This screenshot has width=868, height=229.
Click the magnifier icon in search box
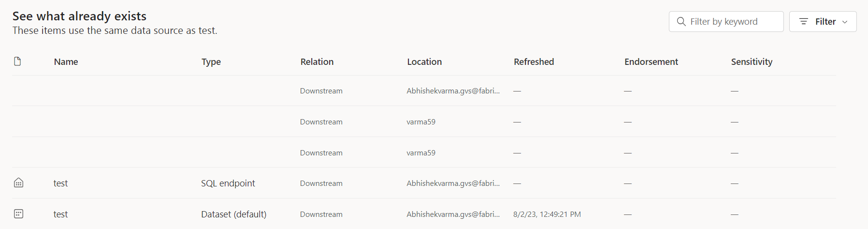(x=681, y=22)
